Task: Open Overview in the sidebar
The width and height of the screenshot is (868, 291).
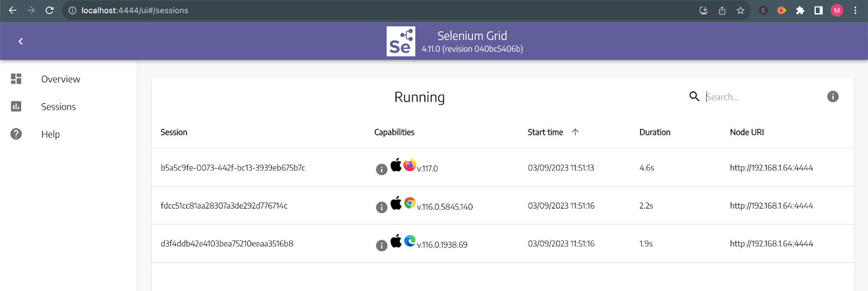Action: click(61, 79)
